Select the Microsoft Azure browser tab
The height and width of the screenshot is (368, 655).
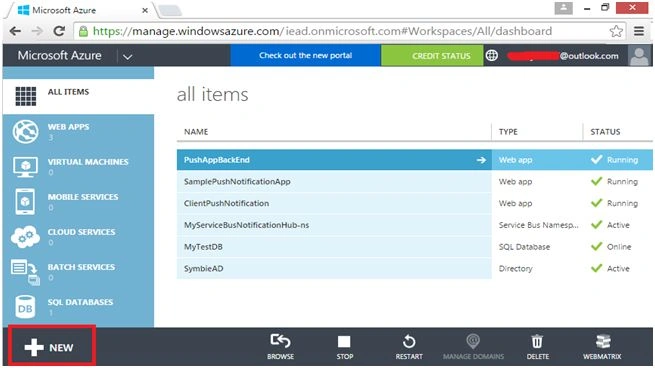click(x=81, y=10)
